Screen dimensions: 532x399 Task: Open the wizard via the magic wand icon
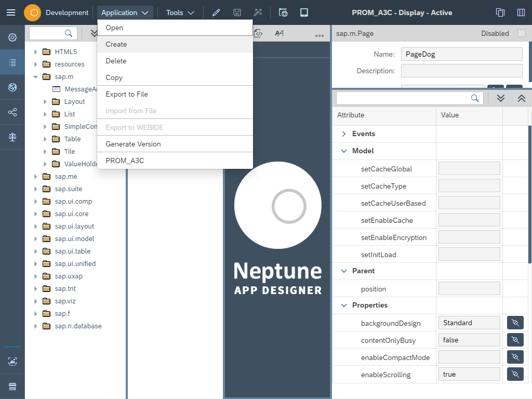258,12
